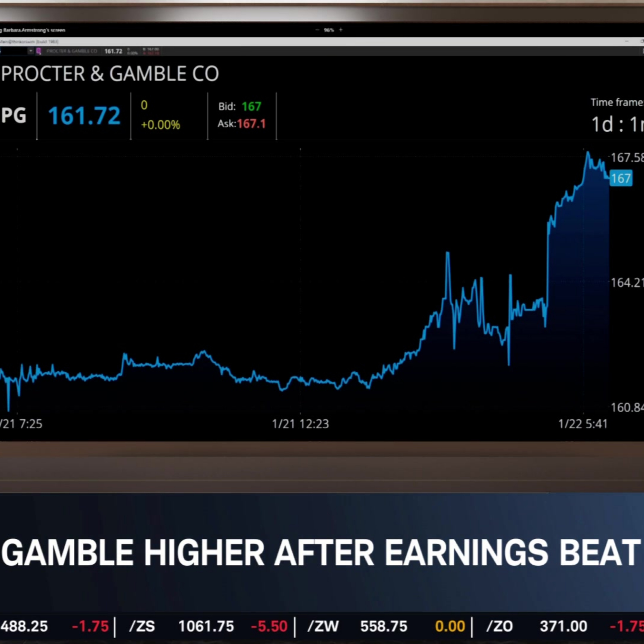Click the "Barbara.Armstrong's screen" sharing label
The image size is (644, 644).
(34, 30)
